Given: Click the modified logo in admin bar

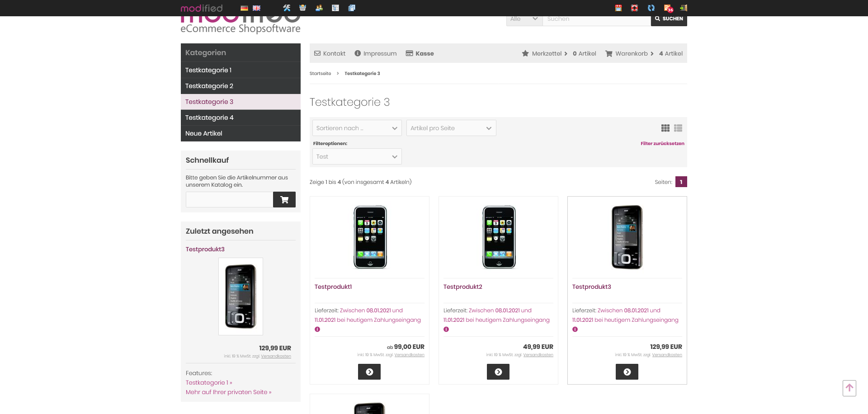Looking at the screenshot, I should coord(202,8).
